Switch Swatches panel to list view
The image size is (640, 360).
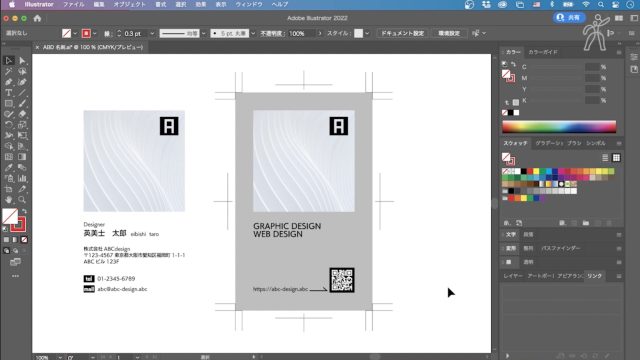tap(605, 158)
